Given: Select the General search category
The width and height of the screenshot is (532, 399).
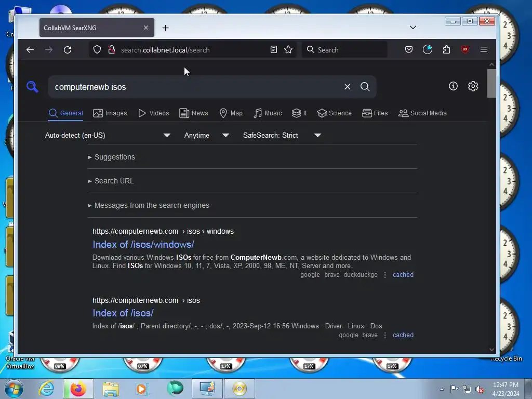Looking at the screenshot, I should pyautogui.click(x=66, y=113).
